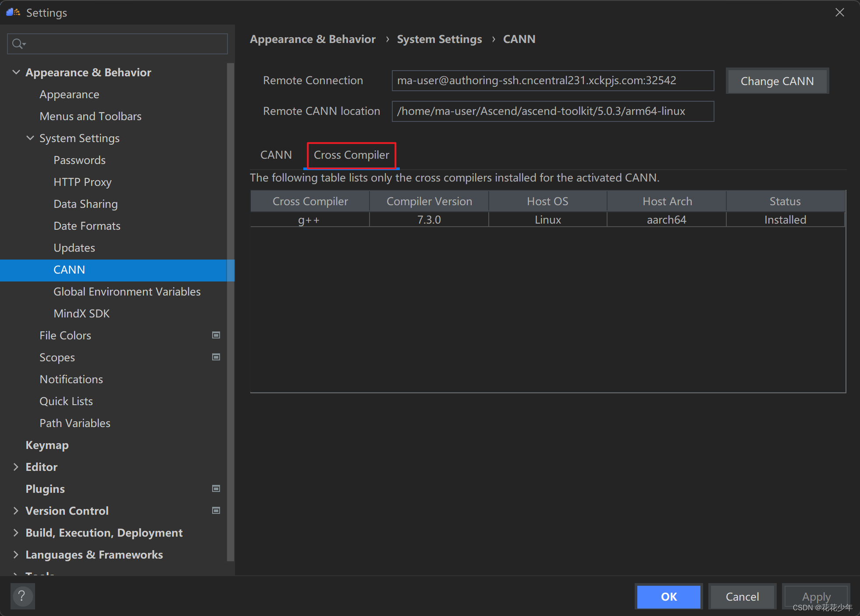Select the g++ cell in the table
Image resolution: width=860 pixels, height=616 pixels.
[310, 220]
